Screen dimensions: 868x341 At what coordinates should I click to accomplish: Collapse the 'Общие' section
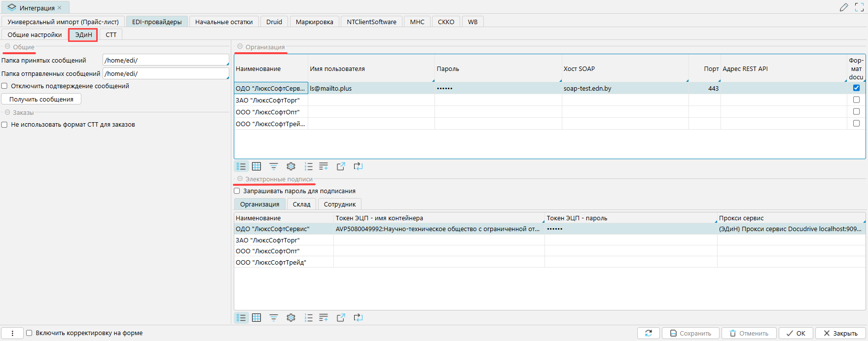pos(7,46)
